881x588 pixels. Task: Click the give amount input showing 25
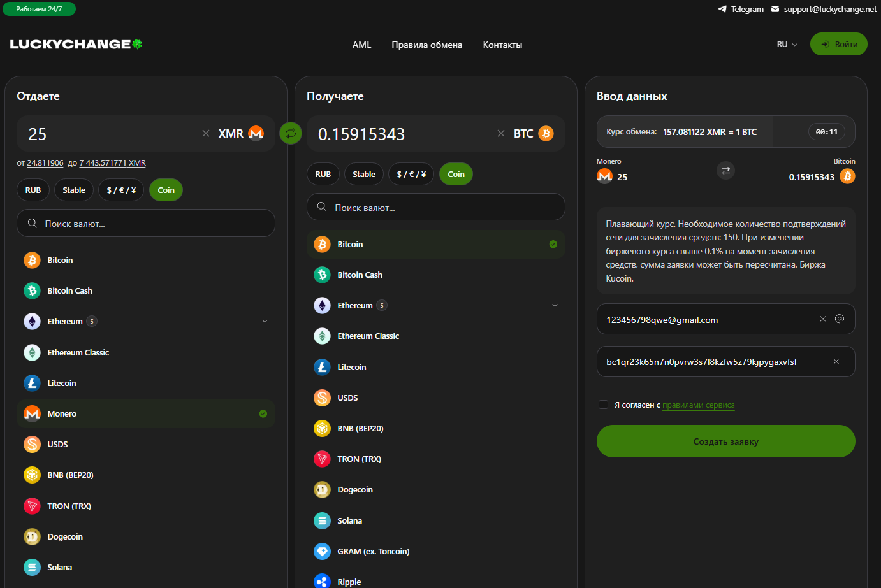click(x=112, y=134)
